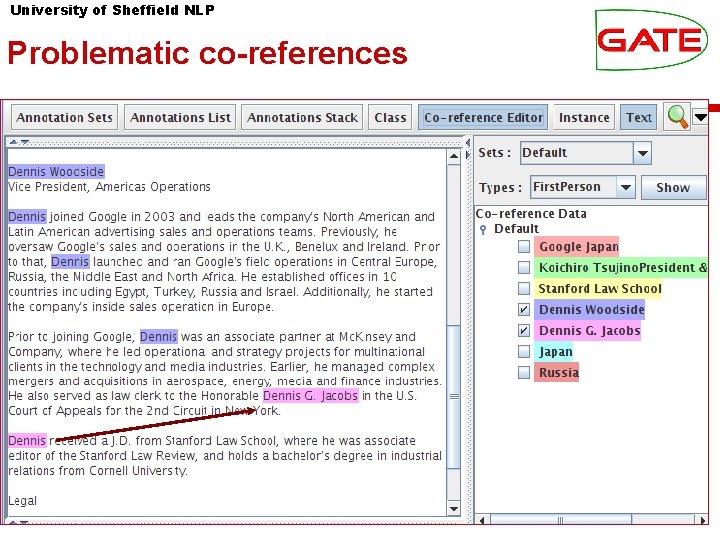Select the Google Japan chain label
This screenshot has width=720, height=540.
pos(577,247)
